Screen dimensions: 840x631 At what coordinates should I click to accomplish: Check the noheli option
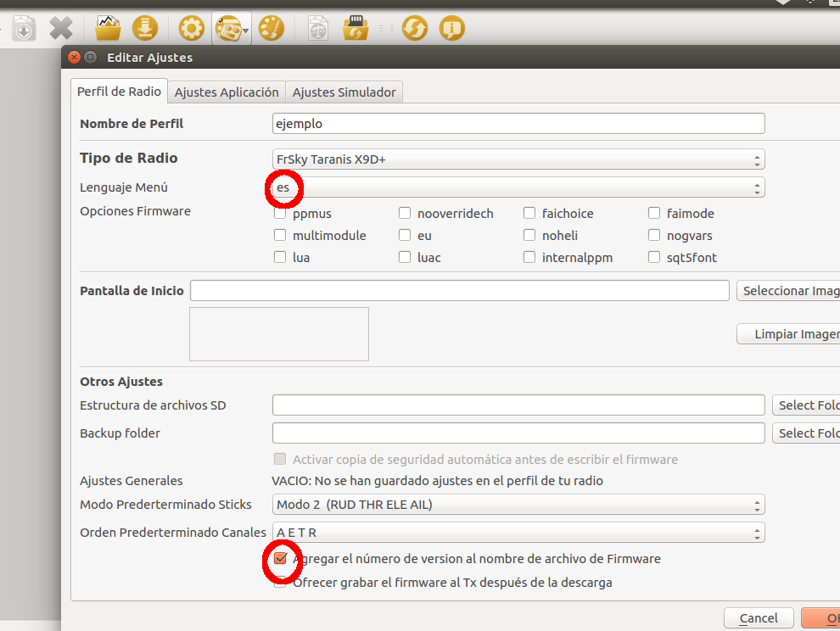pyautogui.click(x=529, y=235)
